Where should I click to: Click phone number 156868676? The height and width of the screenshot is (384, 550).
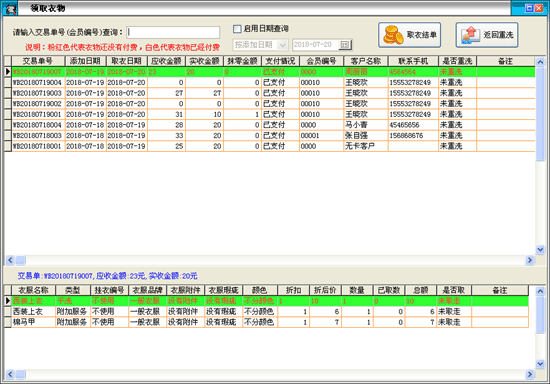click(406, 136)
